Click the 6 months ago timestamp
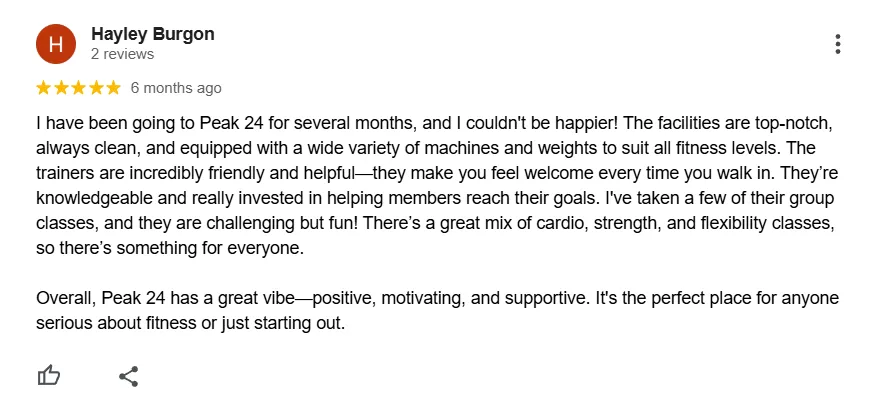 click(176, 88)
